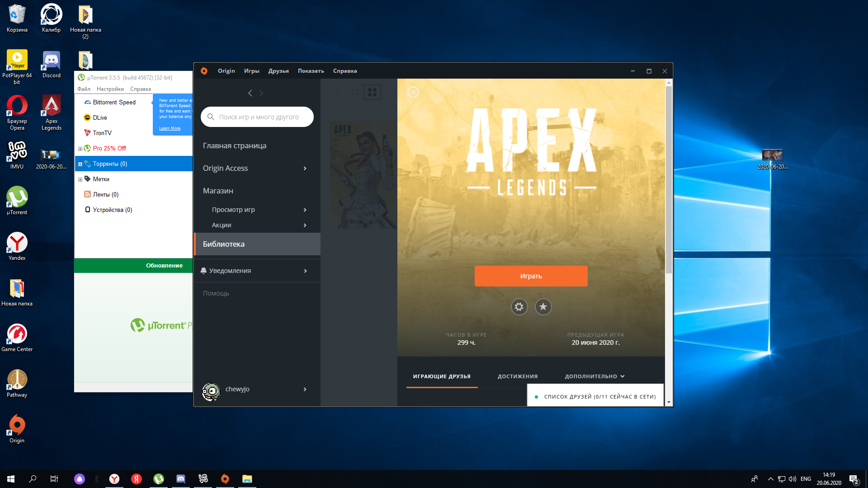This screenshot has width=868, height=488.
Task: Open Yandex desktop shortcut
Action: point(17,246)
